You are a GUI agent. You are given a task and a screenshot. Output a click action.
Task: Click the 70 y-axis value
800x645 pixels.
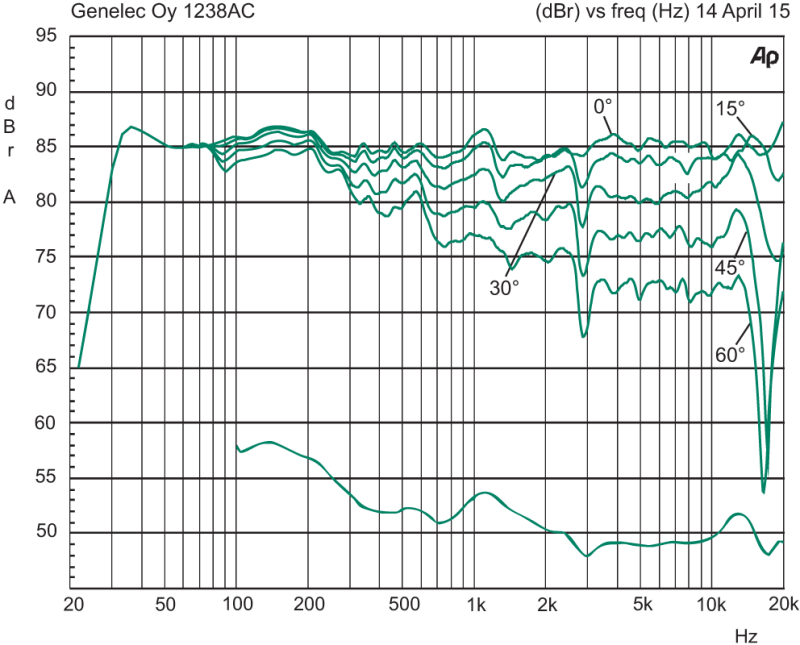coord(45,311)
